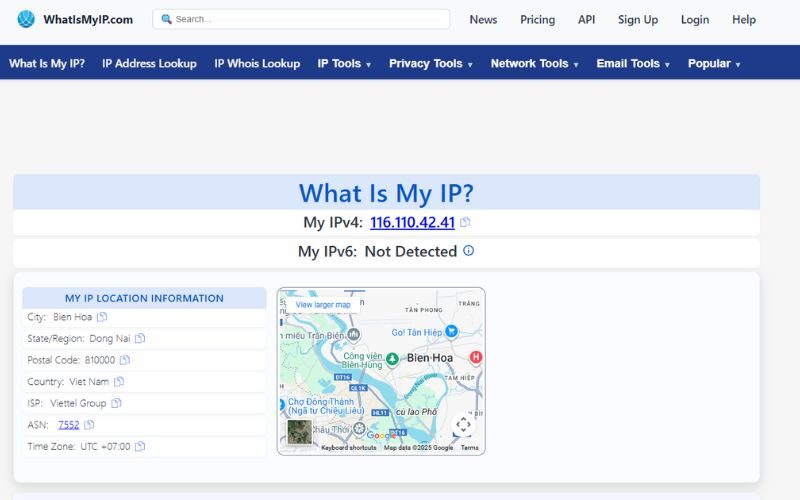Screen dimensions: 800x500
Task: Click the miếu Trấn Biên landmark marker
Action: click(354, 335)
